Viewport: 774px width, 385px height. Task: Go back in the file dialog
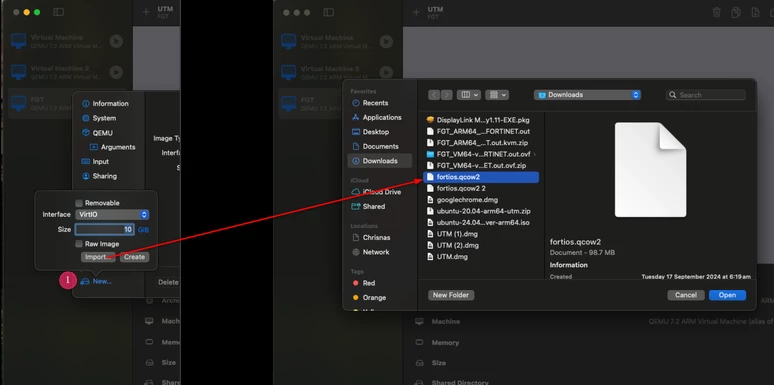tap(434, 95)
